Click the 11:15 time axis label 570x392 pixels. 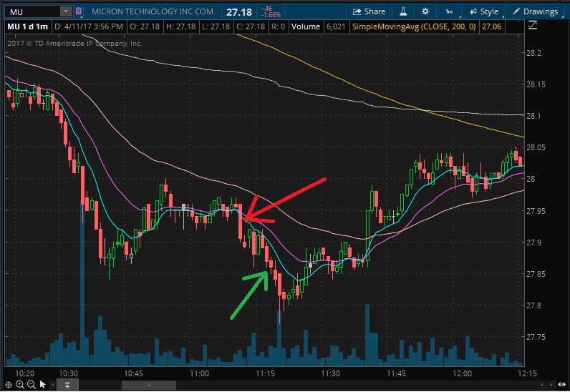[x=266, y=373]
